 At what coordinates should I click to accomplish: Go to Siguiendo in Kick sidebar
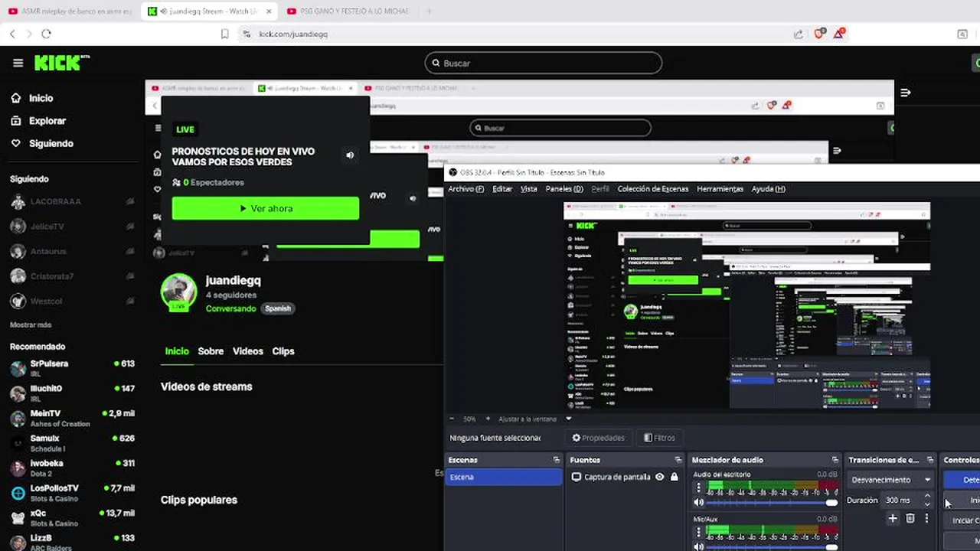(42, 143)
